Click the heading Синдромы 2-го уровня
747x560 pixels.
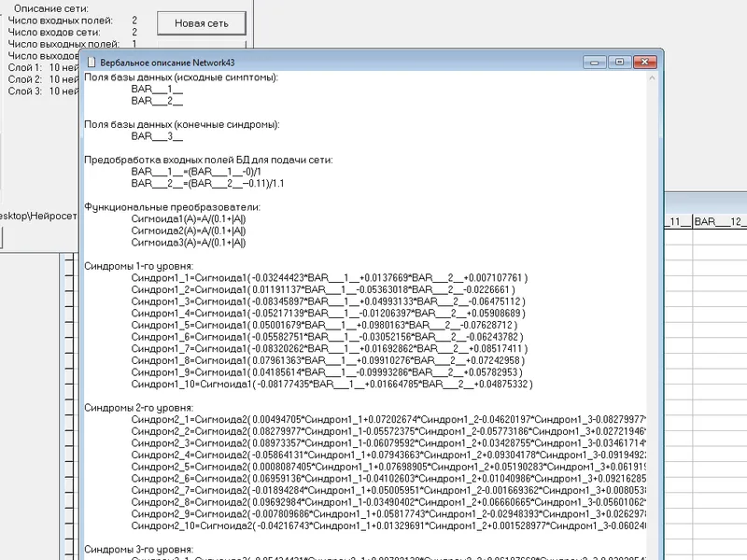tap(138, 408)
